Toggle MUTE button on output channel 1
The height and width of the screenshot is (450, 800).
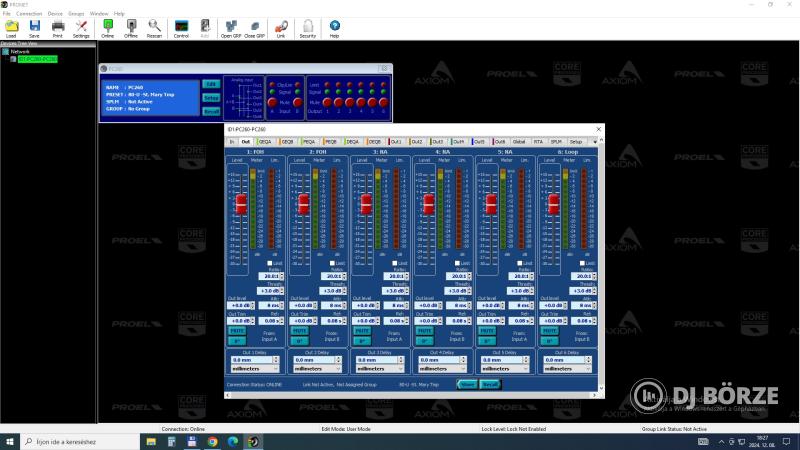click(237, 331)
